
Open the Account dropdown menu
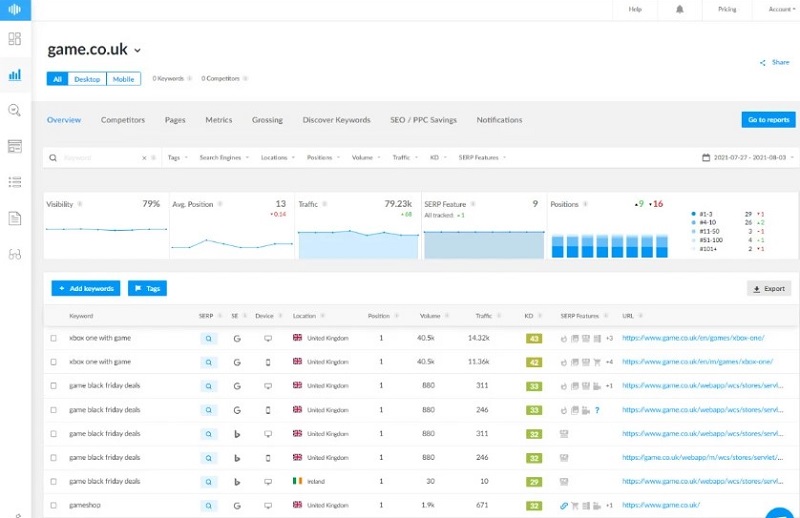coord(782,9)
